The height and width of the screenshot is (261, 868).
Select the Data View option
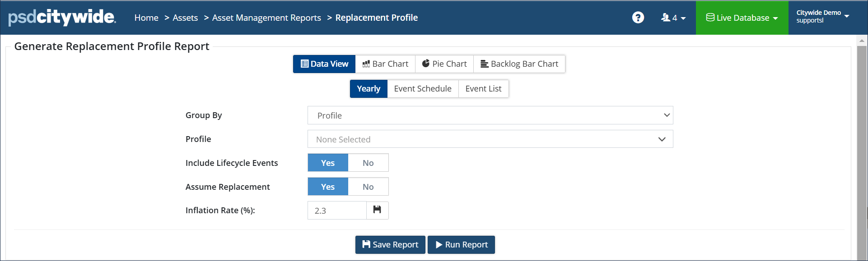tap(324, 64)
